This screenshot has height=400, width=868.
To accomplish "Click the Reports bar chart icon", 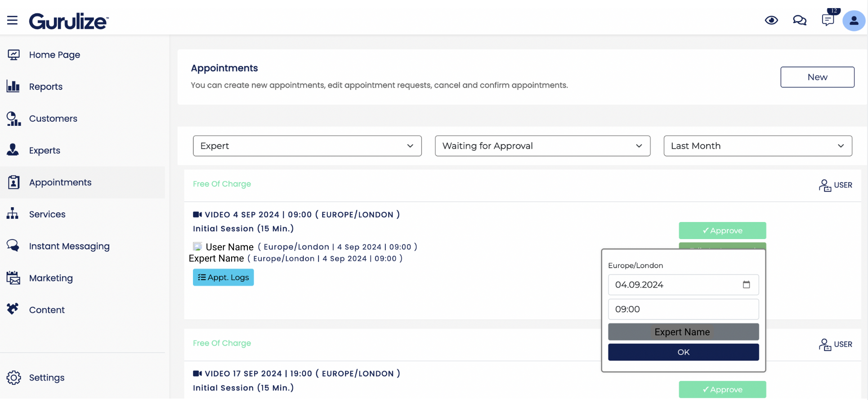I will pyautogui.click(x=13, y=86).
